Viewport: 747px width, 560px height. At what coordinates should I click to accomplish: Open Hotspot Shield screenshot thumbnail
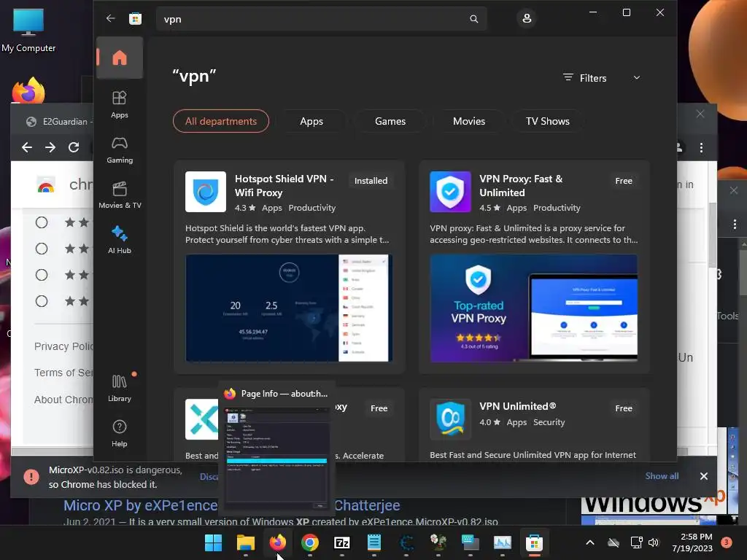tap(289, 308)
